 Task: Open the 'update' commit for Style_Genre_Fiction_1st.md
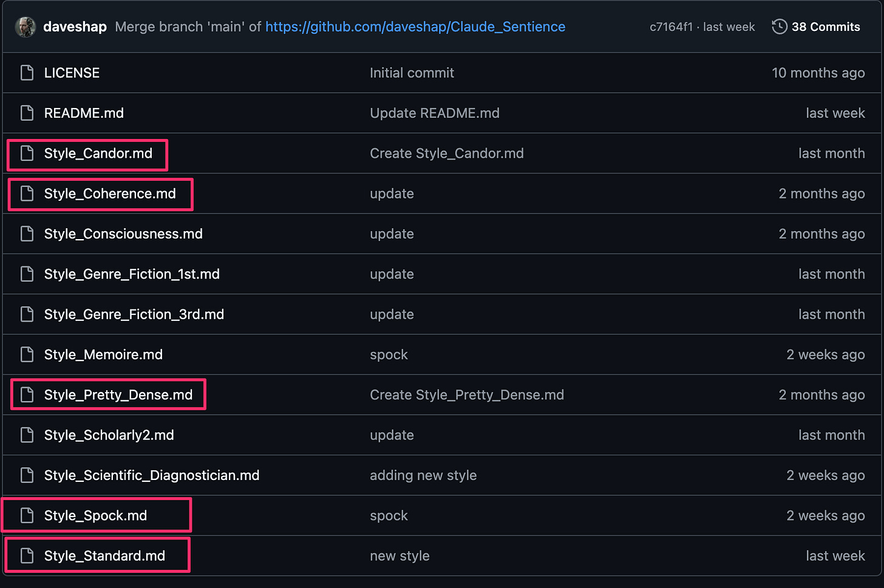coord(392,274)
